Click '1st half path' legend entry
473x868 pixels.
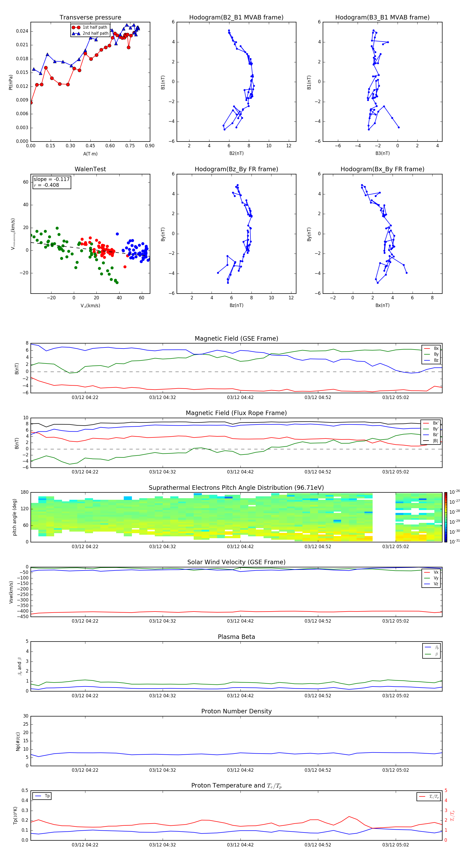(90, 27)
